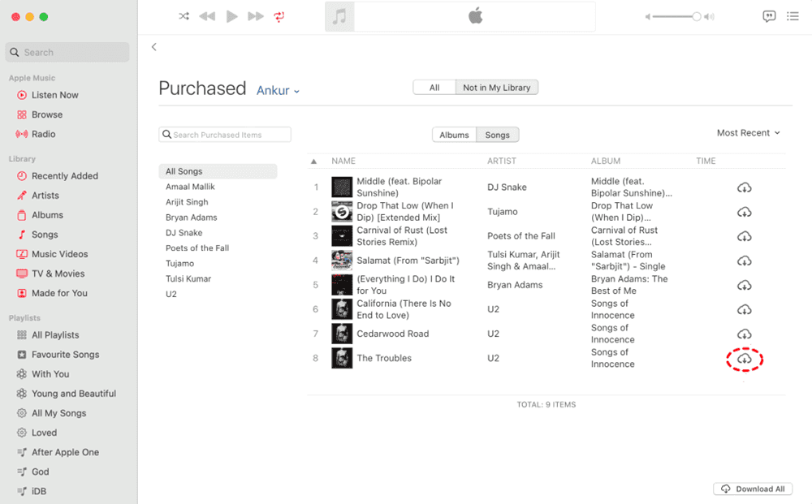The width and height of the screenshot is (812, 504).
Task: Toggle repeat mode
Action: click(x=280, y=16)
